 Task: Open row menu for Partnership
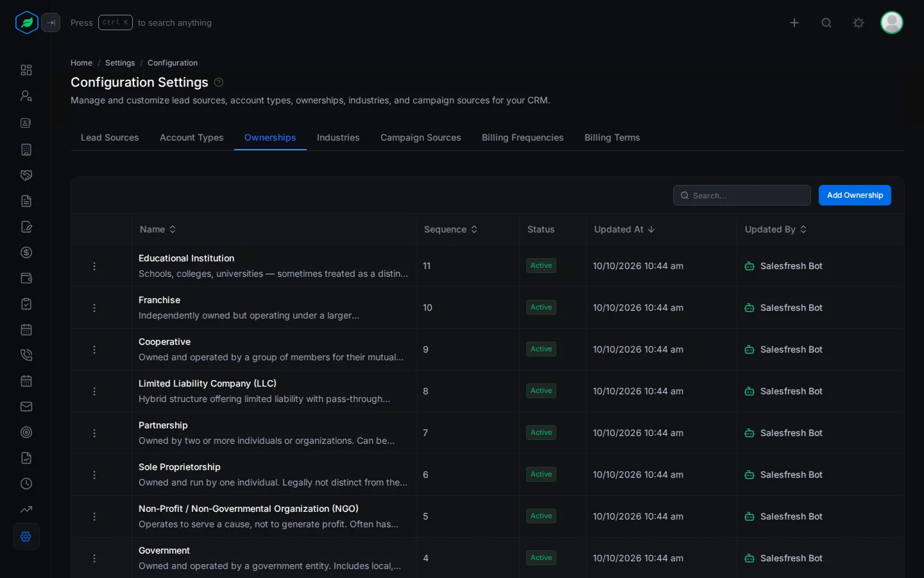click(x=94, y=433)
